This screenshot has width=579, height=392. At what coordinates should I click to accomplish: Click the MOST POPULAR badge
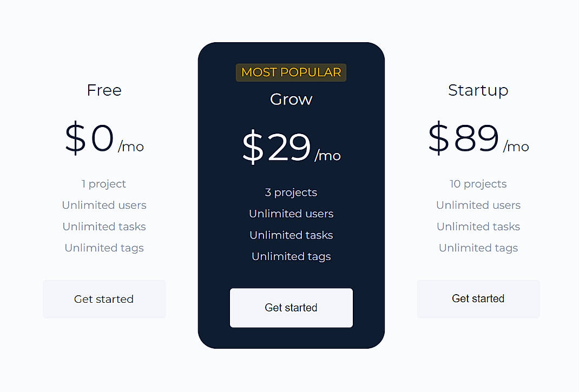coord(291,72)
